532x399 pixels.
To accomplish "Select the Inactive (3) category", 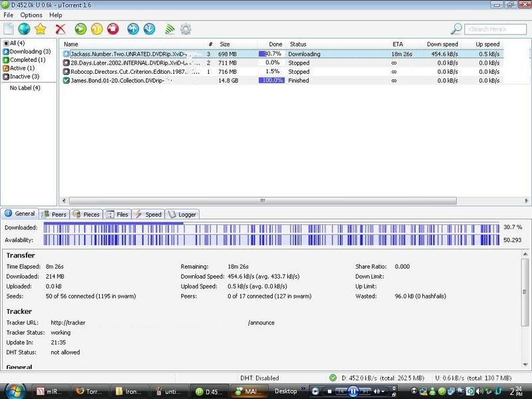I will pyautogui.click(x=21, y=76).
